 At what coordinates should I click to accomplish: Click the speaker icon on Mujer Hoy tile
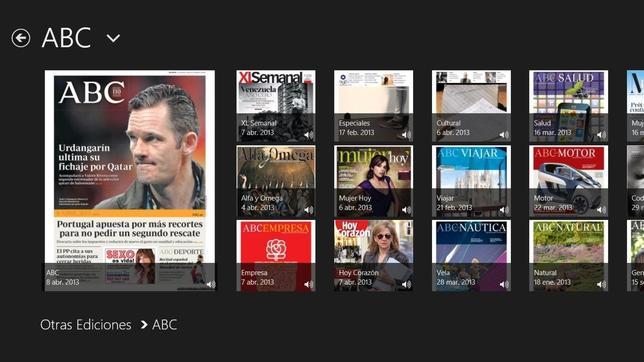(x=406, y=210)
